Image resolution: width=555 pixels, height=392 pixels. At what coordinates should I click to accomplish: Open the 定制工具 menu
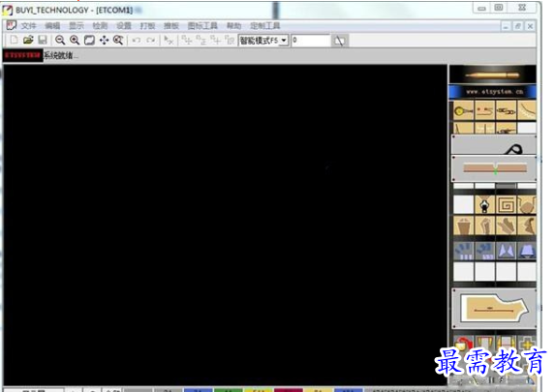[265, 26]
